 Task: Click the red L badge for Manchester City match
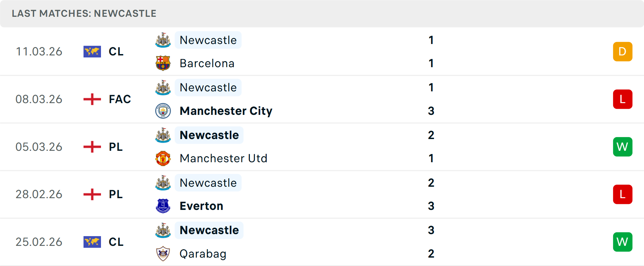click(623, 99)
